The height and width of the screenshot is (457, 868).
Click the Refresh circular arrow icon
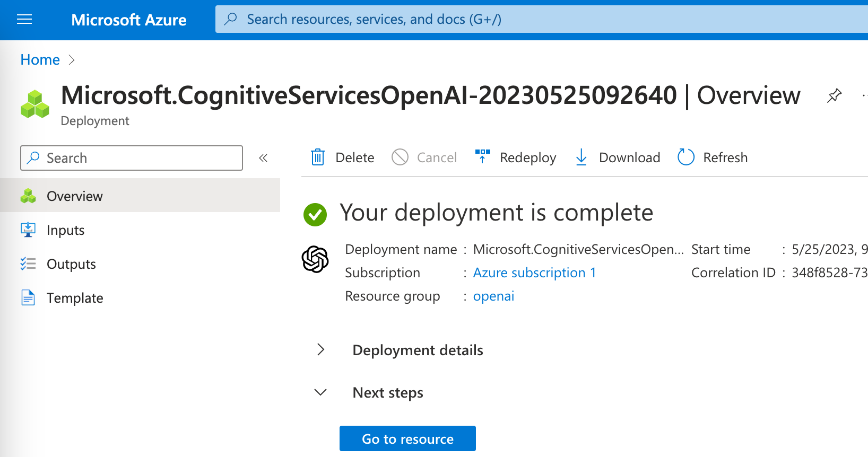pyautogui.click(x=686, y=157)
